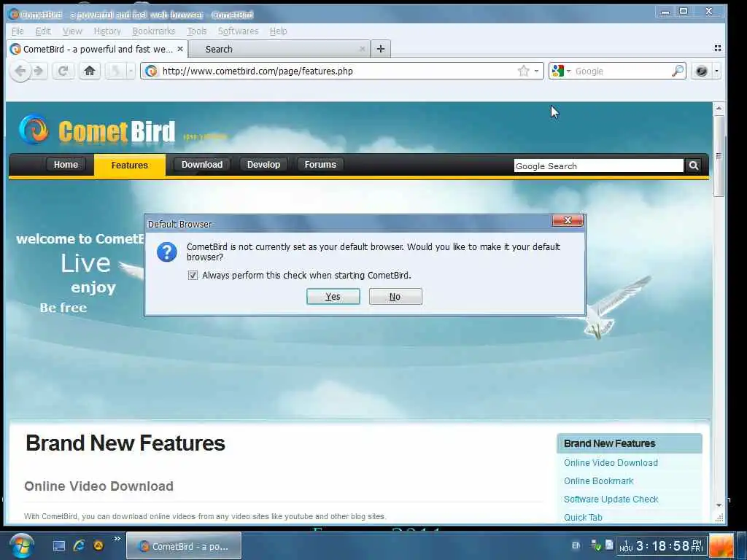This screenshot has width=747, height=560.
Task: Open the History menu
Action: pos(107,31)
